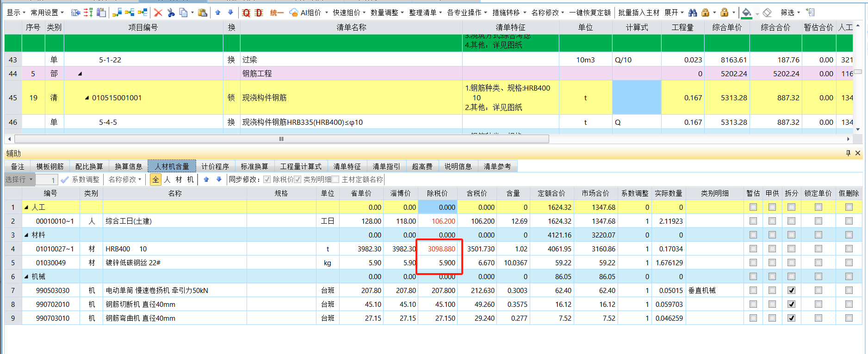The height and width of the screenshot is (354, 868).
Task: Check 甲供 for 综合工日(土建) row
Action: [x=772, y=221]
